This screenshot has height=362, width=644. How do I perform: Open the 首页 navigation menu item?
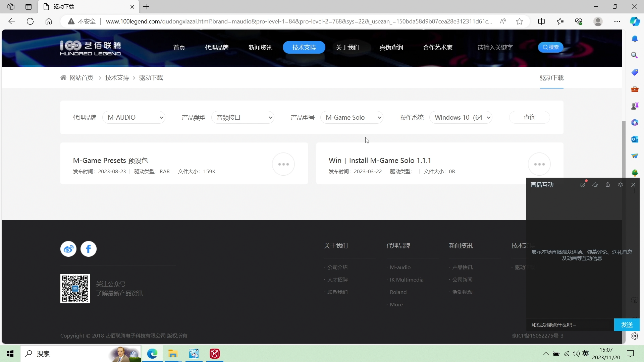click(x=179, y=48)
